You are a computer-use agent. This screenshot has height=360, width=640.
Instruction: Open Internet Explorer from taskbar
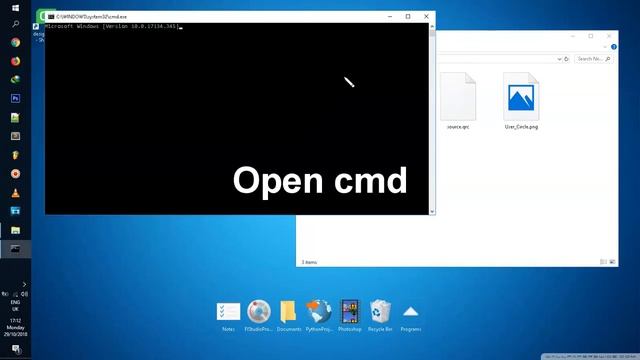16,80
